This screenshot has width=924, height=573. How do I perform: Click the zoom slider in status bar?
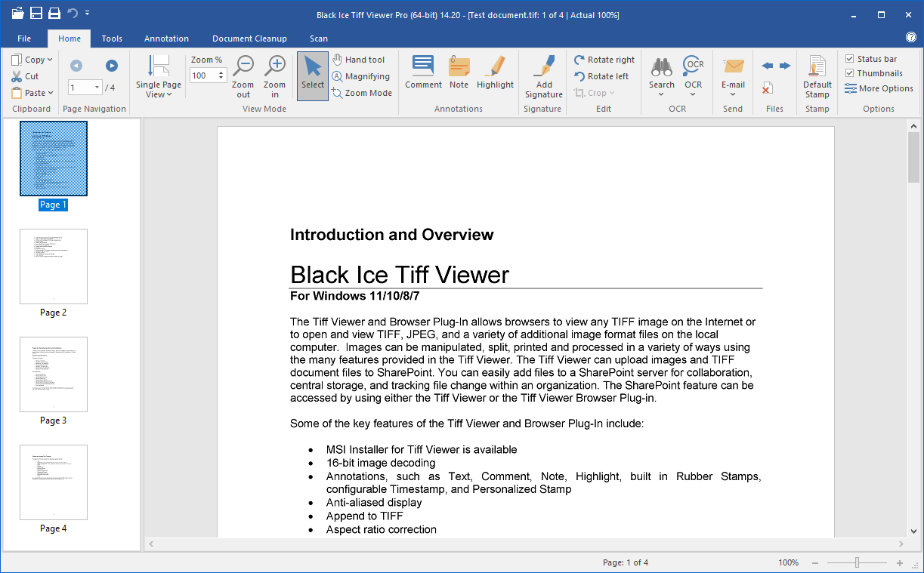(x=857, y=562)
